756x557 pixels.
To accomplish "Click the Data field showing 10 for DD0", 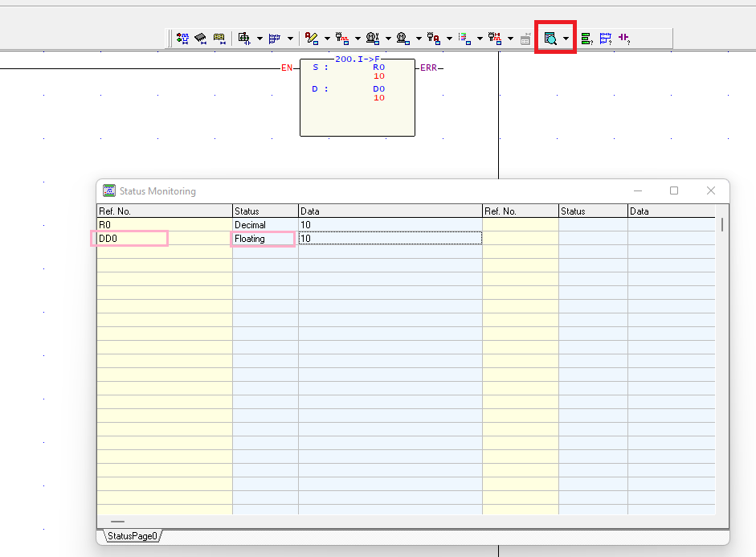I will [390, 239].
